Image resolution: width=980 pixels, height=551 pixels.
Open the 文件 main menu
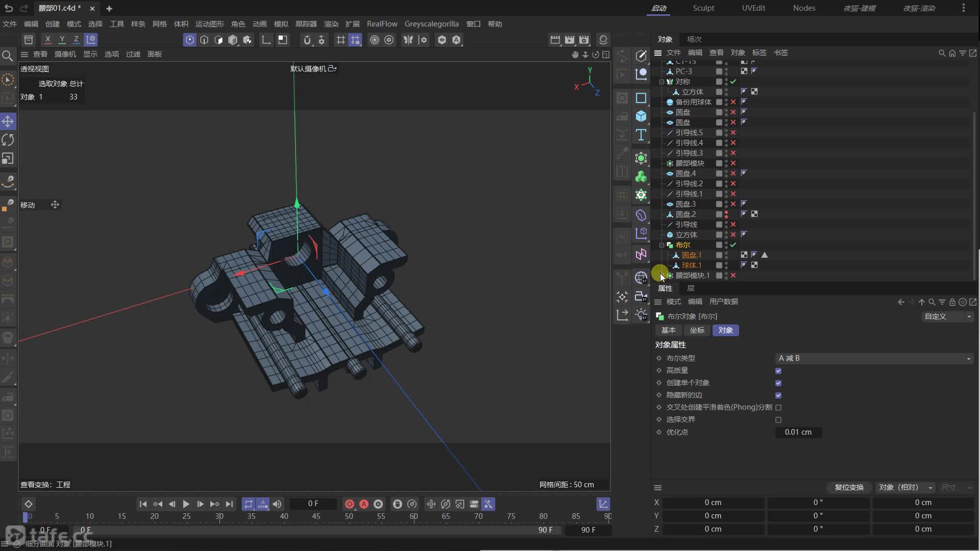point(10,24)
